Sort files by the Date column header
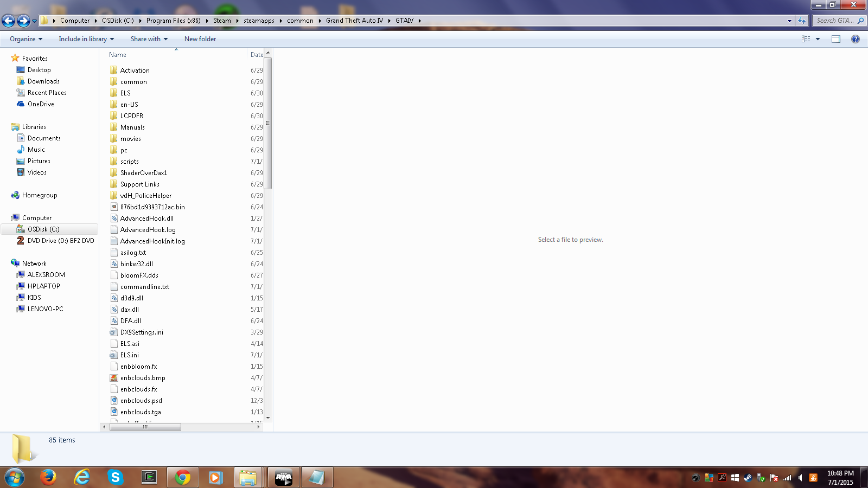 [x=257, y=55]
